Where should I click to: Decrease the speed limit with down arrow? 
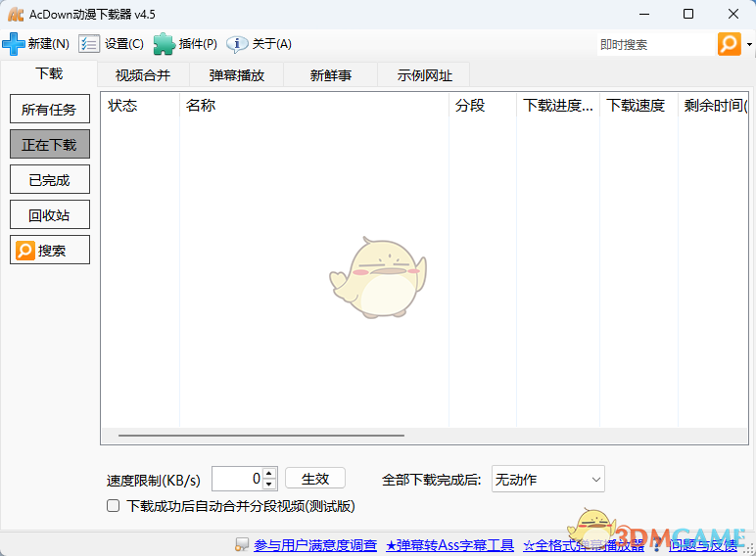[x=269, y=484]
